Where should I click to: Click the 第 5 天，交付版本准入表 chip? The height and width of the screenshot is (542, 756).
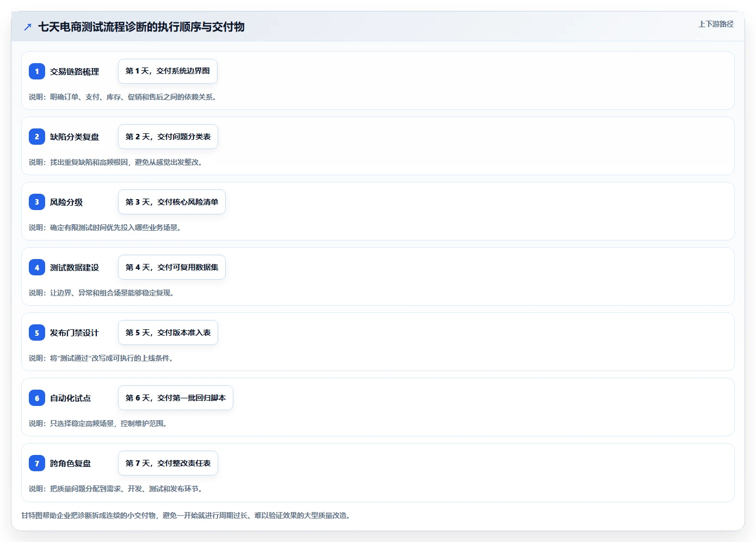click(168, 332)
